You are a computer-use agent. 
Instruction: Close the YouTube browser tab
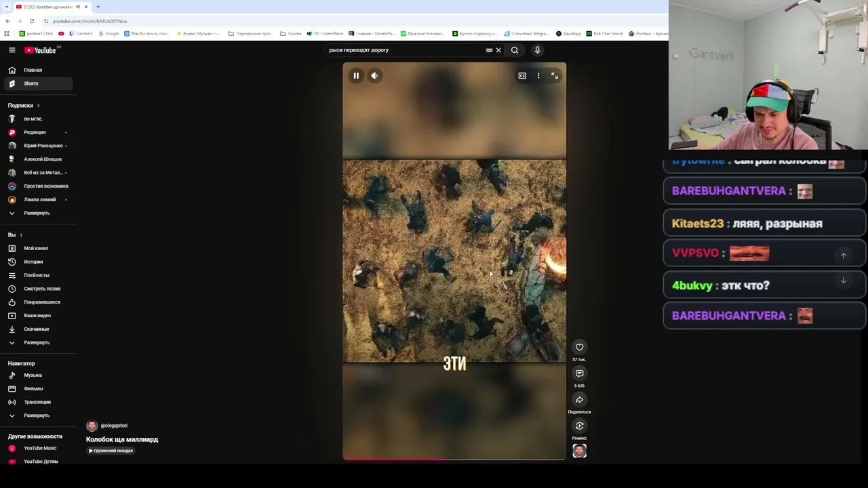(x=85, y=7)
